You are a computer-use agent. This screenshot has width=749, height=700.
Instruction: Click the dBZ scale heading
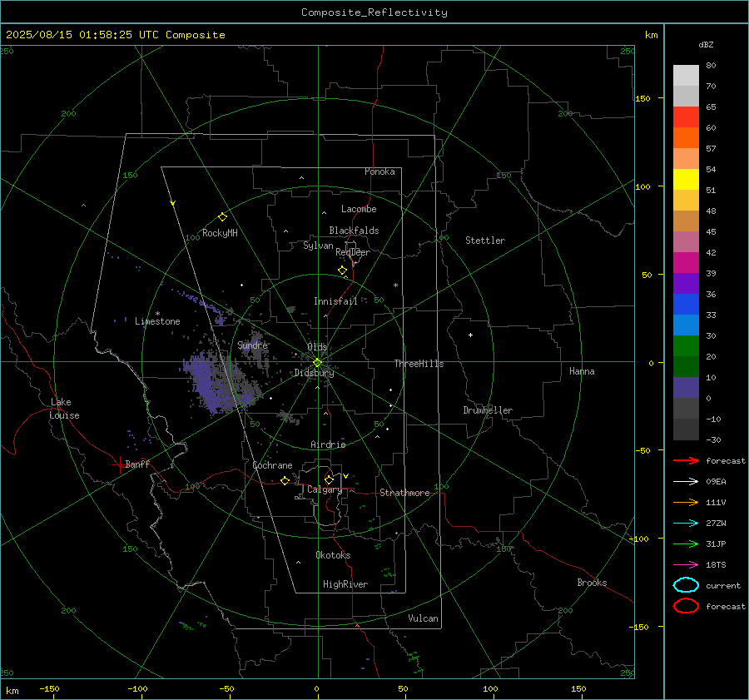click(706, 45)
